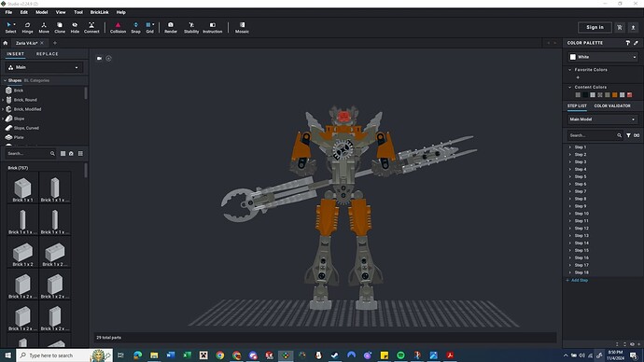Open the Render tool
644x362 pixels.
(x=171, y=27)
